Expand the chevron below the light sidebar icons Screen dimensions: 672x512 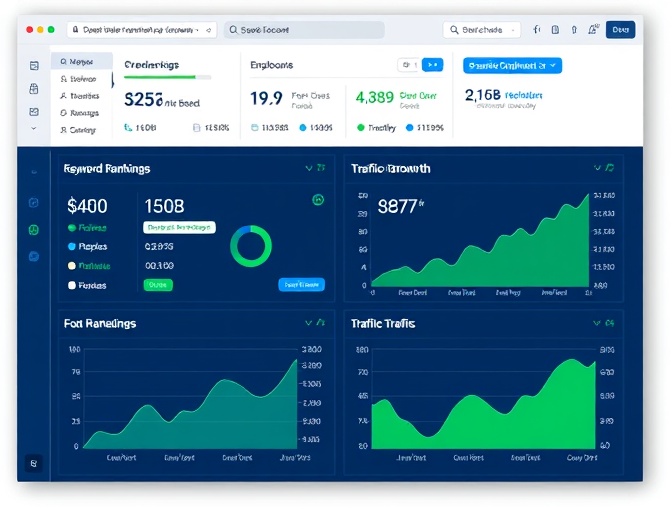point(34,128)
